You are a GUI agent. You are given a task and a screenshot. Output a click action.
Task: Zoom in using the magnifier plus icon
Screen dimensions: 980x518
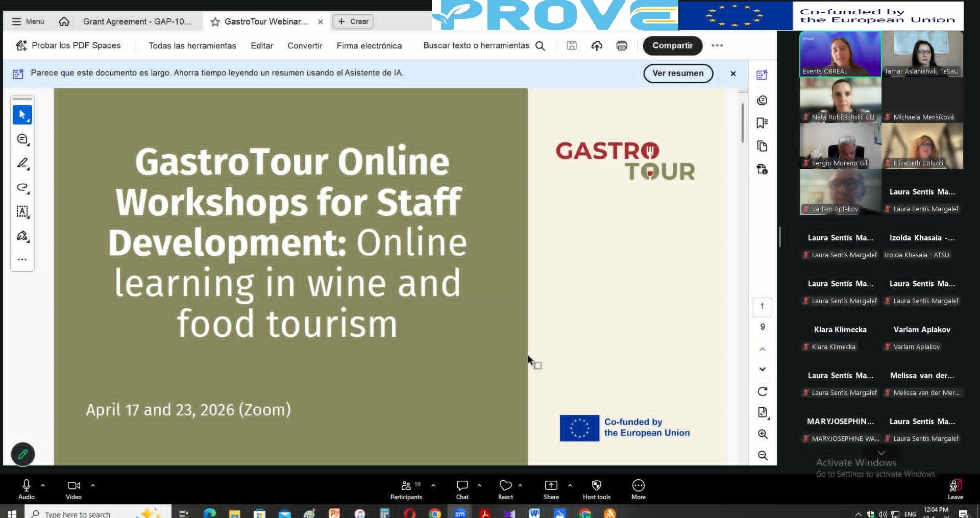(x=762, y=434)
